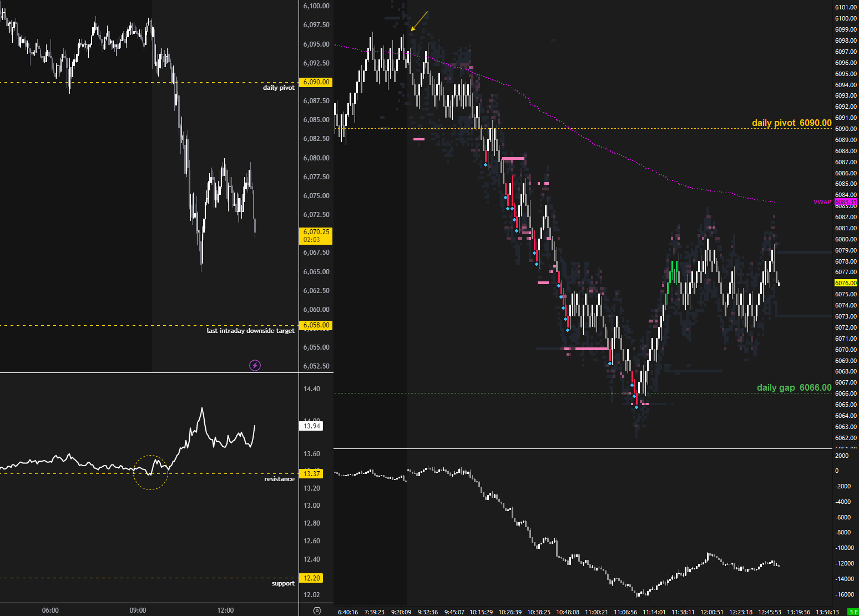This screenshot has width=859, height=616.
Task: Click the 'last intraday downside target' label
Action: [251, 331]
